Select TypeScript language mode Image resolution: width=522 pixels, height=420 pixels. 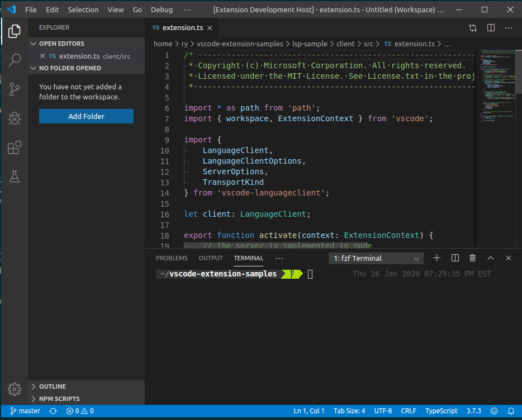(441, 411)
